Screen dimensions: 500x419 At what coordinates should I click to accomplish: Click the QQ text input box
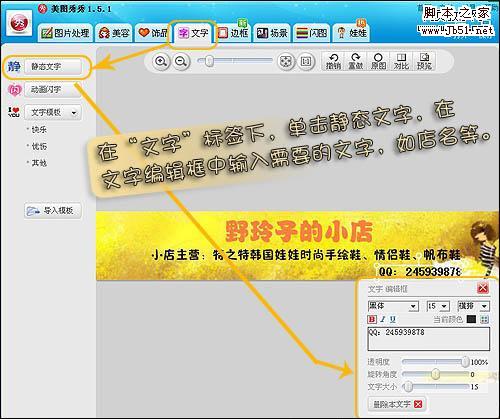(428, 339)
